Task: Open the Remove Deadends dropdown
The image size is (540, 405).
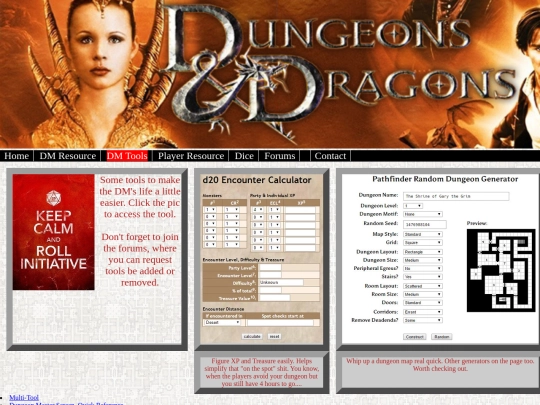Action: (x=423, y=320)
